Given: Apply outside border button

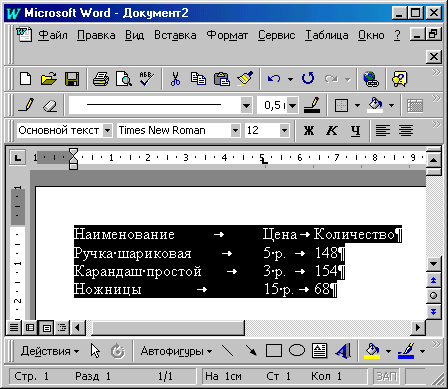Looking at the screenshot, I should tap(341, 105).
